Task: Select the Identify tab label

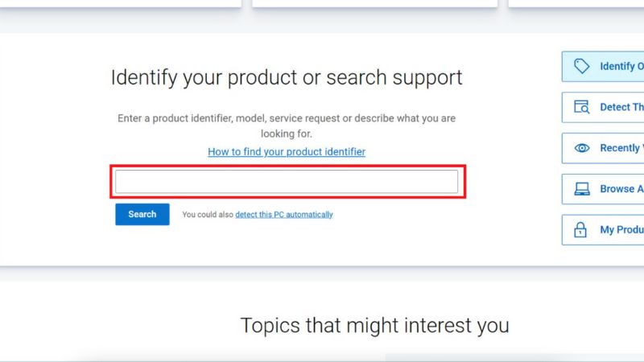Action: (621, 66)
